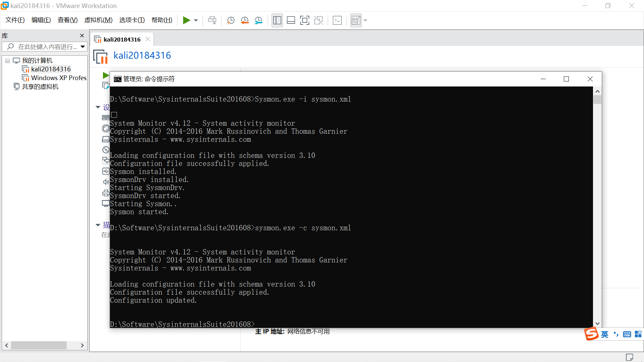Image resolution: width=644 pixels, height=362 pixels.
Task: Toggle the thumbnail bar view
Action: click(x=291, y=20)
